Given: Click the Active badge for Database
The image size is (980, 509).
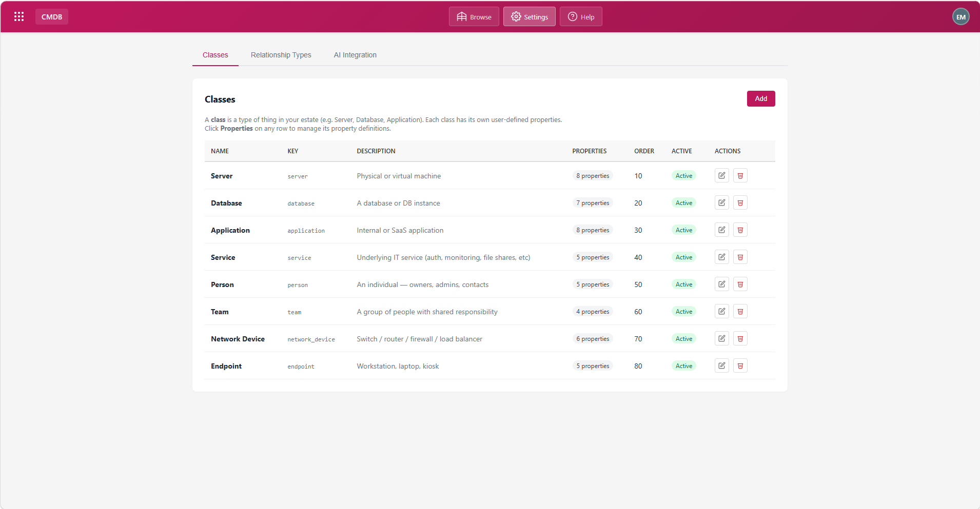Looking at the screenshot, I should click(684, 203).
